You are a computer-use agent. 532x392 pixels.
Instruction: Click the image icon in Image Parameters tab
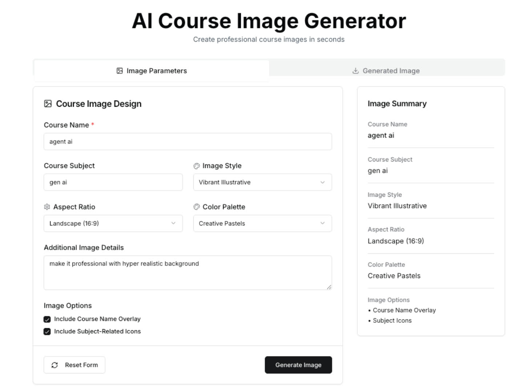click(x=120, y=71)
